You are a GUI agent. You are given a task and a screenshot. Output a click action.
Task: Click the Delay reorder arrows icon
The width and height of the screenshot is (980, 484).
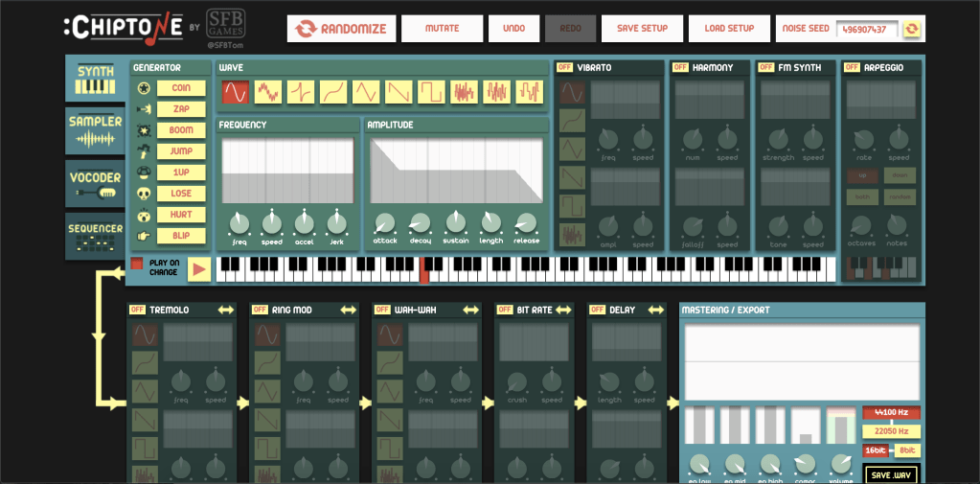pyautogui.click(x=654, y=310)
